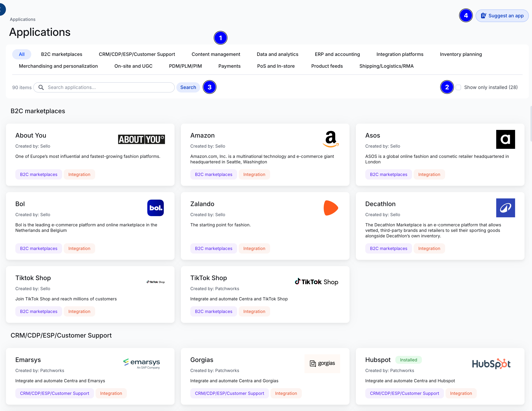This screenshot has height=411, width=532.
Task: Select the All filter tab
Action: click(x=22, y=54)
